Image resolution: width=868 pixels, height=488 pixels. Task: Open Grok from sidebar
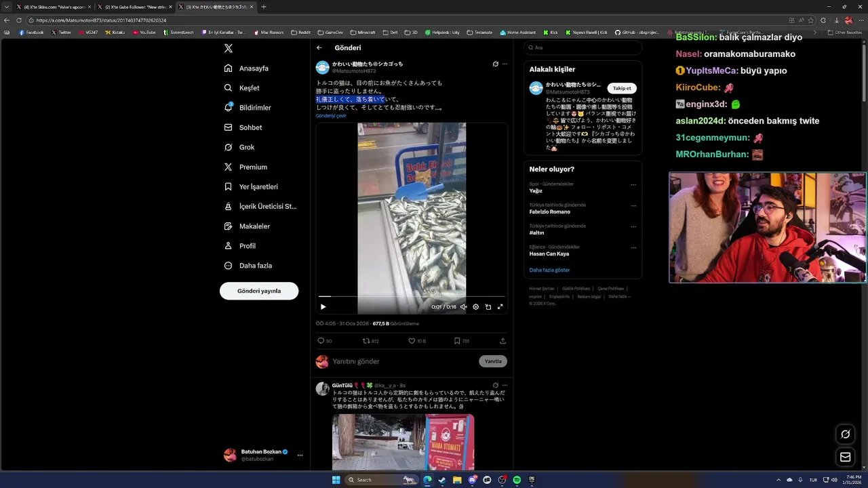239,147
